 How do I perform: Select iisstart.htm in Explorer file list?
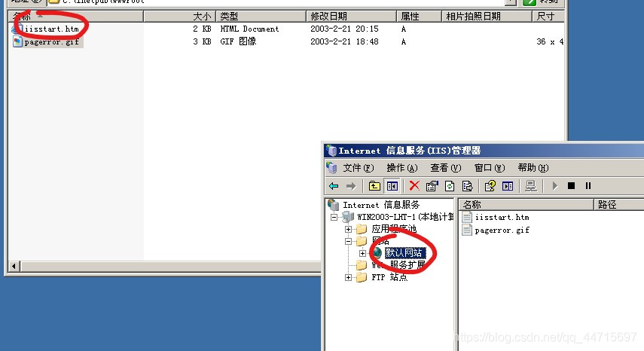click(51, 29)
